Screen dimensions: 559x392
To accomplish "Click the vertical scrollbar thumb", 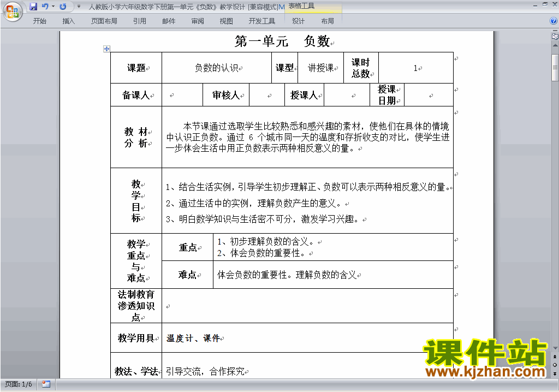I will coord(555,67).
